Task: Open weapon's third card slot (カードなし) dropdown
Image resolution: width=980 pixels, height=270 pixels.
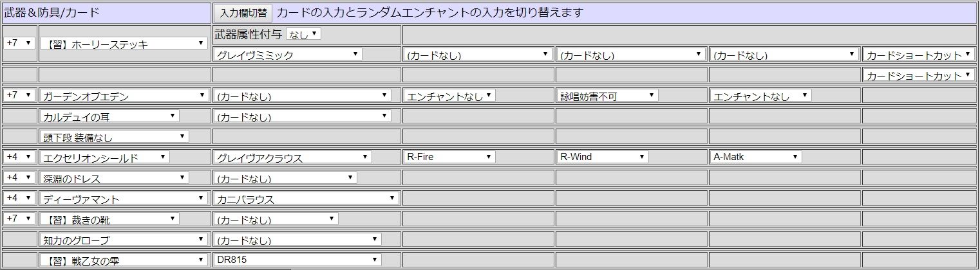Action: click(x=631, y=55)
